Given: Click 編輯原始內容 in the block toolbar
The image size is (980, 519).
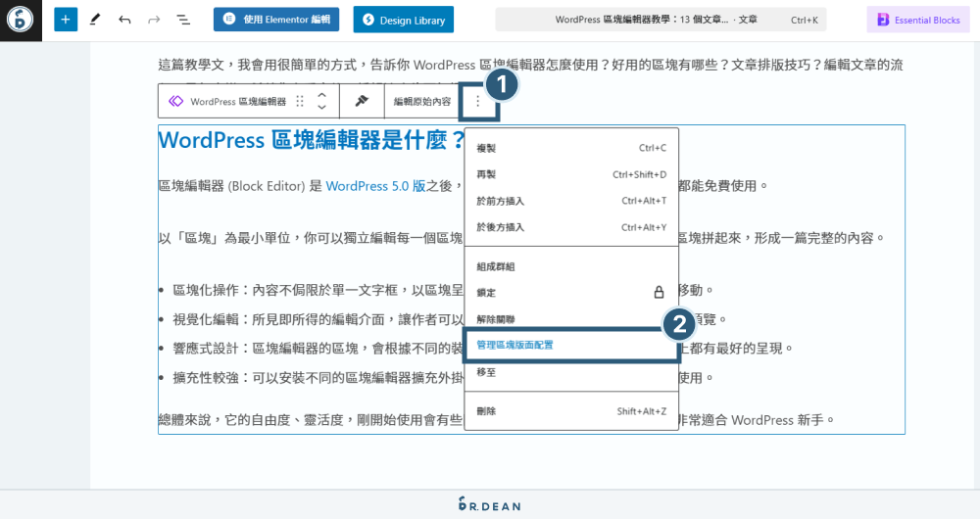Looking at the screenshot, I should click(x=421, y=101).
